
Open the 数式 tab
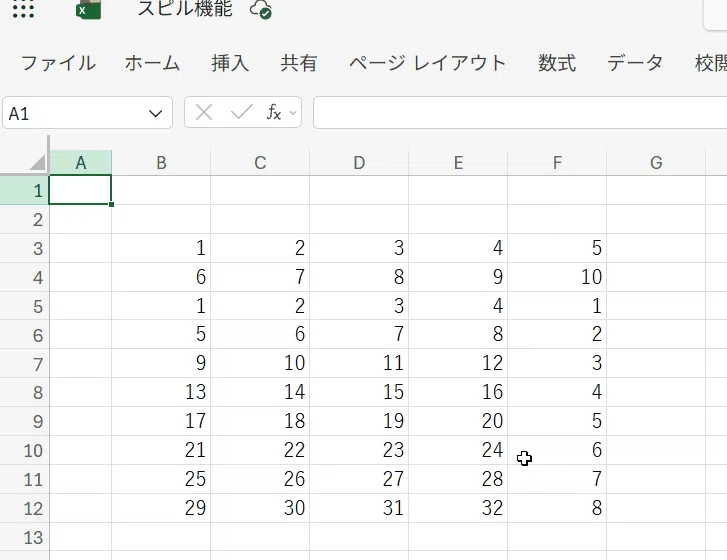pyautogui.click(x=557, y=63)
